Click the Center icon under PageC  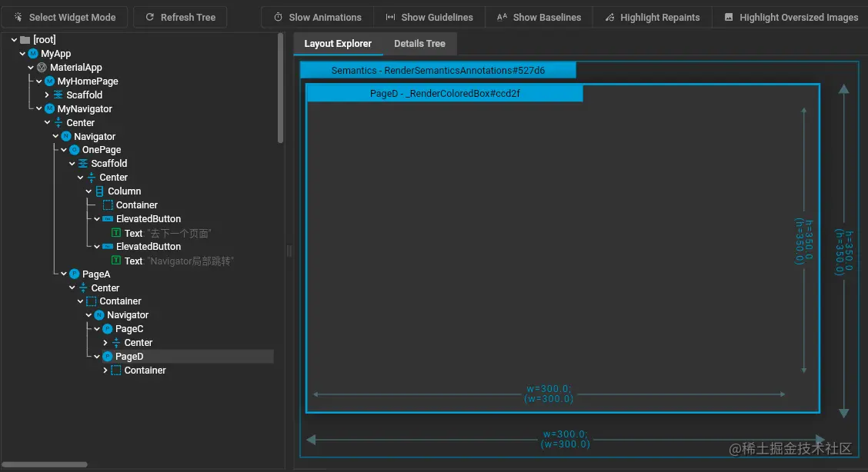pyautogui.click(x=116, y=343)
